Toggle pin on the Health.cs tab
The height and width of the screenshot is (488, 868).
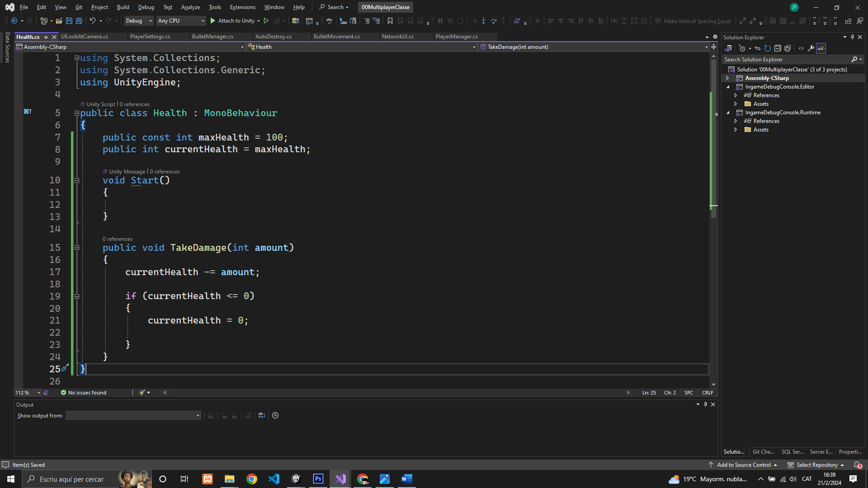click(x=46, y=37)
